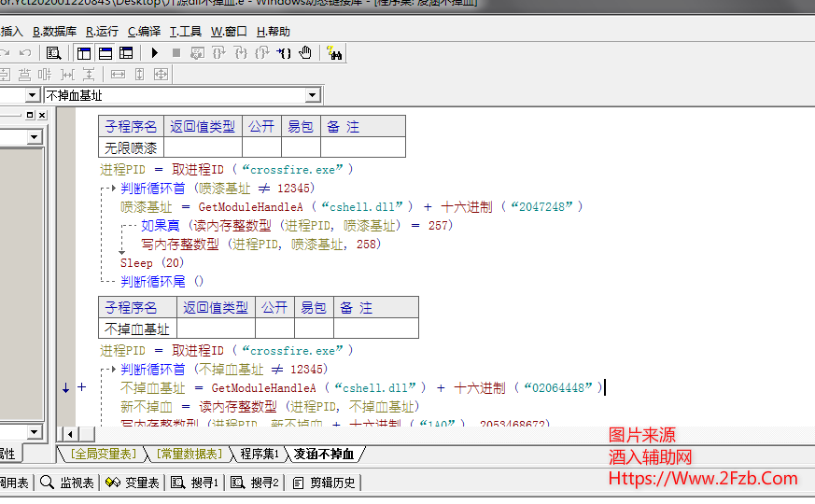Open the dropdown in the left side panel
Screen dimensions: 815x504
click(35, 137)
